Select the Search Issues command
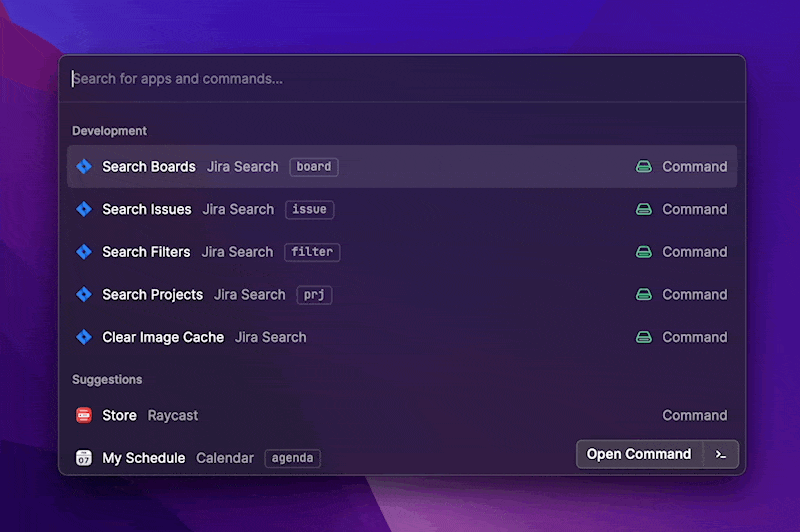The height and width of the screenshot is (532, 800). 402,209
